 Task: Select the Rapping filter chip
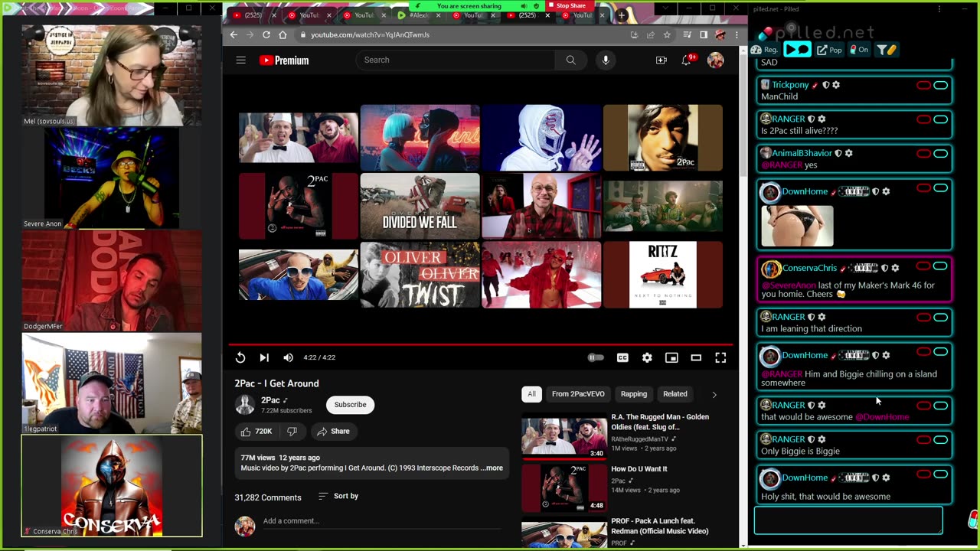pos(633,394)
